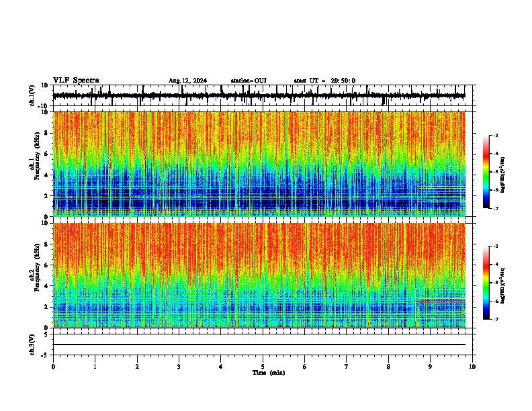Click the ch.1 PSD color bar
The height and width of the screenshot is (411, 532).
pos(486,172)
